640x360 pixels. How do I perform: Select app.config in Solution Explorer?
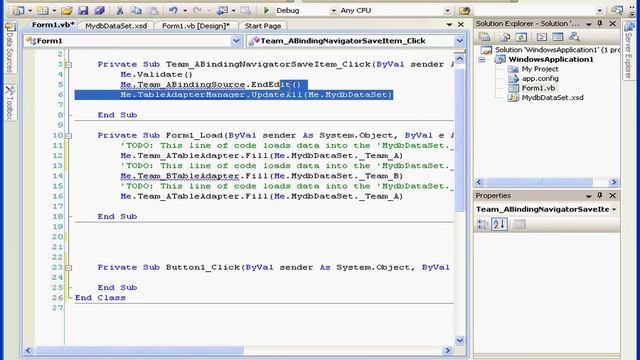pos(540,78)
